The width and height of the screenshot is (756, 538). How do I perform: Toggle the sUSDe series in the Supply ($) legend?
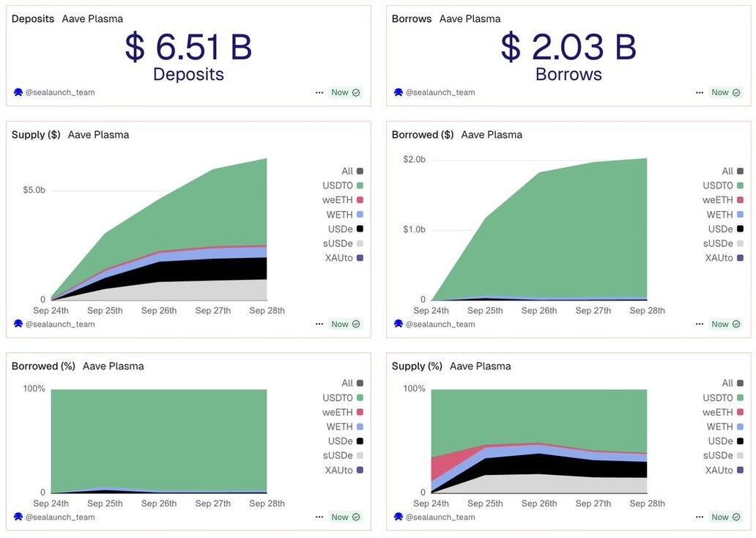pos(344,243)
